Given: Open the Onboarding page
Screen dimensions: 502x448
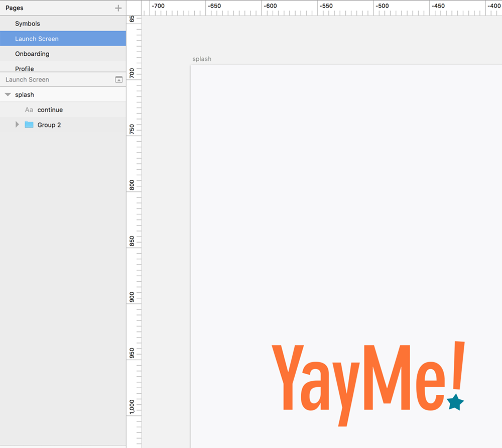Looking at the screenshot, I should coord(63,53).
